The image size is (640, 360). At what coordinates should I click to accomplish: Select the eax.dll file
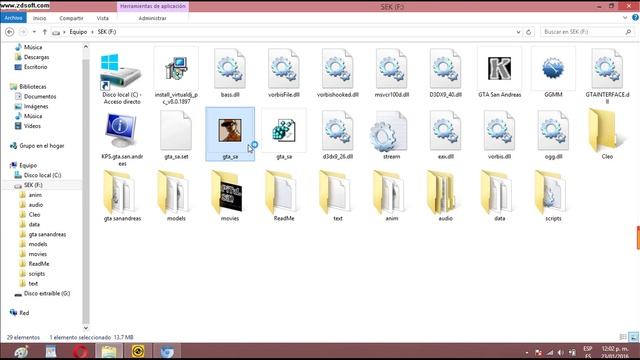(x=445, y=136)
